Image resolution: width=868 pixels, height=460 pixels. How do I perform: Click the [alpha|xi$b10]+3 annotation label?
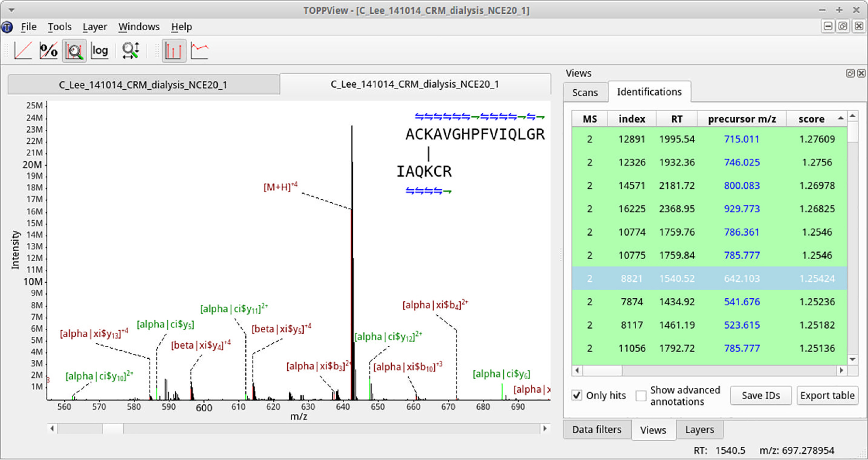coord(408,367)
